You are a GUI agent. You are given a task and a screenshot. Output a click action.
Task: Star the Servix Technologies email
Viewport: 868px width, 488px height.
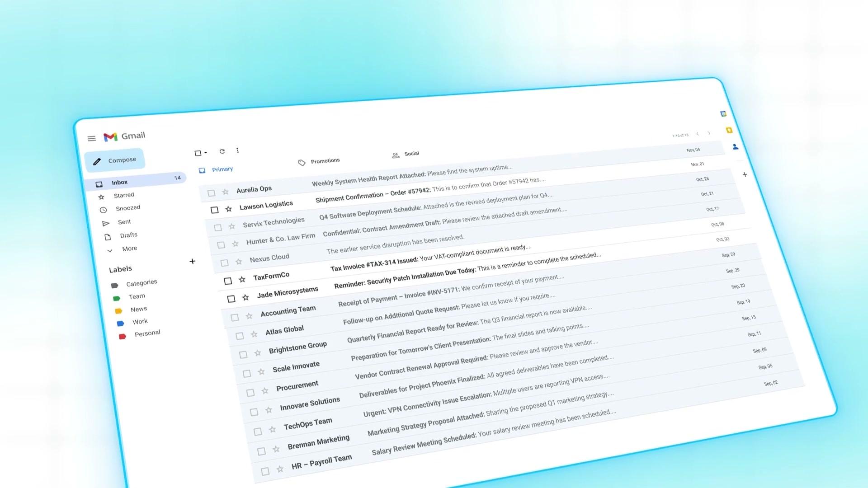pyautogui.click(x=232, y=226)
